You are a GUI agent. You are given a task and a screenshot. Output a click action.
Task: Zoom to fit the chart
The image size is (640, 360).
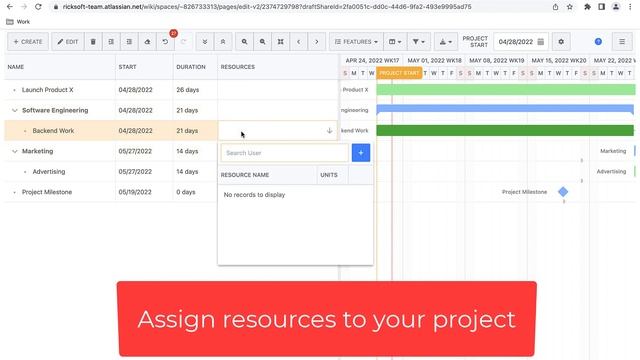point(280,42)
